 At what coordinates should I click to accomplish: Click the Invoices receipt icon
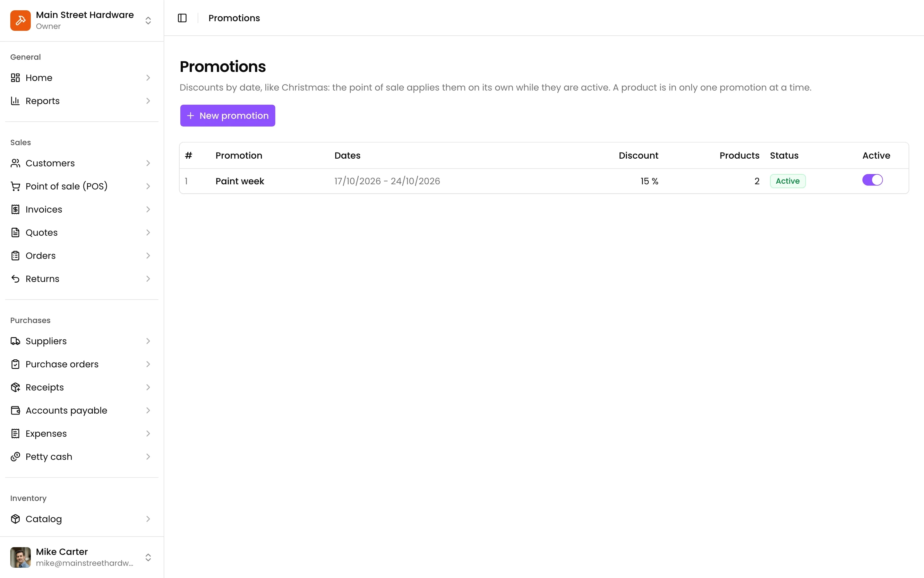tap(15, 209)
